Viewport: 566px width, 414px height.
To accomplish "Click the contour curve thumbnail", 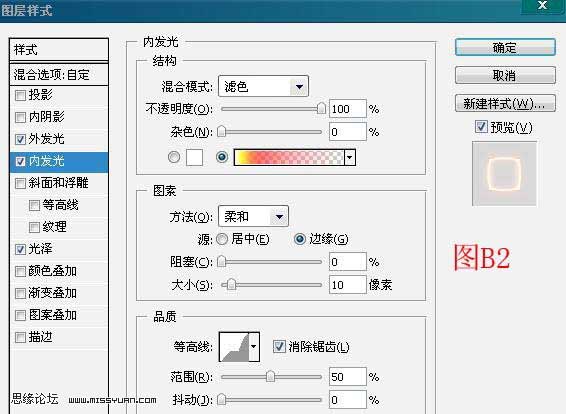I will click(234, 347).
